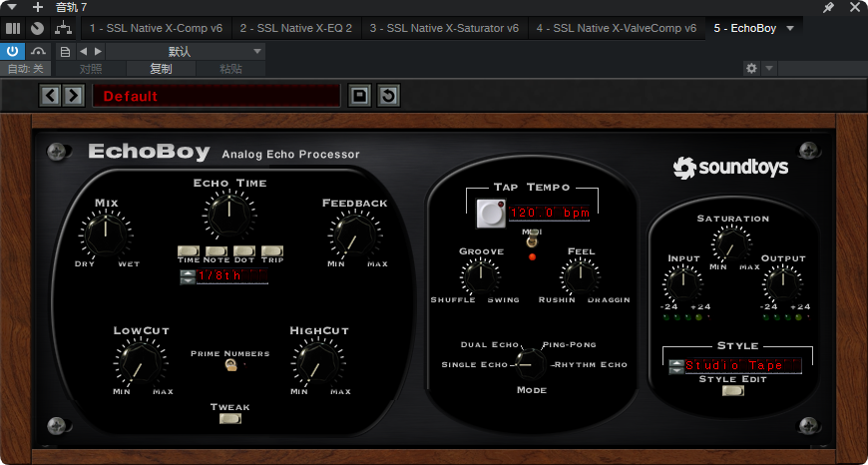Image resolution: width=868 pixels, height=465 pixels.
Task: Select Single Echo mode label
Action: click(x=475, y=365)
